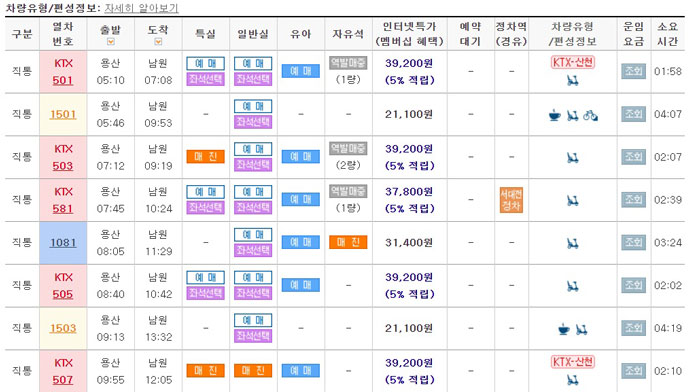Reserve 유아 seat for KTX 581
This screenshot has width=700, height=392.
(x=301, y=200)
